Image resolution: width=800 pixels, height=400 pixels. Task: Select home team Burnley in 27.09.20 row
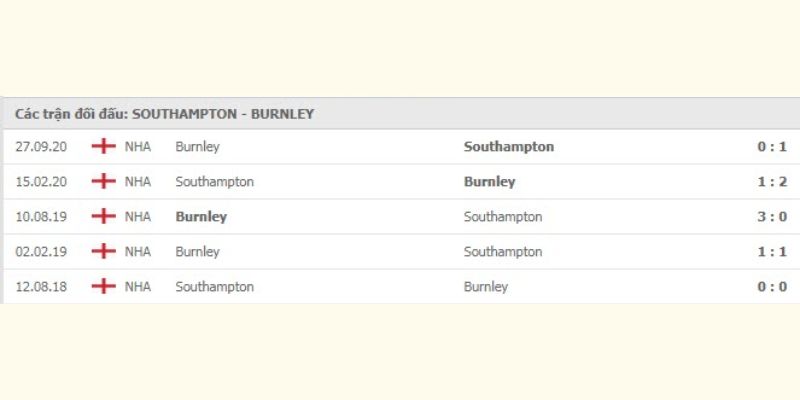[x=197, y=147]
